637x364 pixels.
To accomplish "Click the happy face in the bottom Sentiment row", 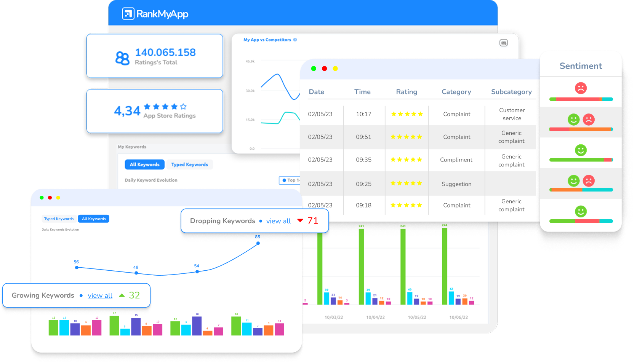I will 580,212.
